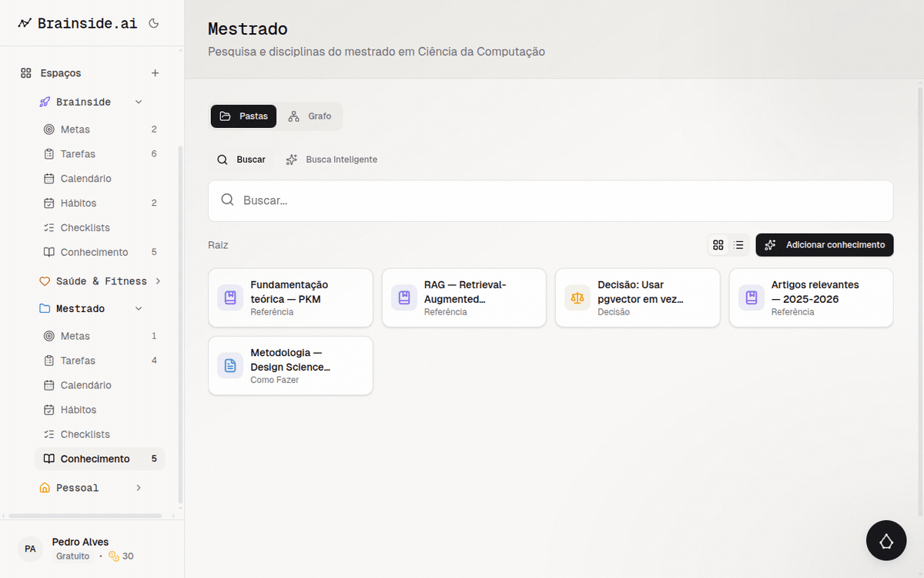Open the floating assistant button at bottom right
The height and width of the screenshot is (578, 924).
885,540
